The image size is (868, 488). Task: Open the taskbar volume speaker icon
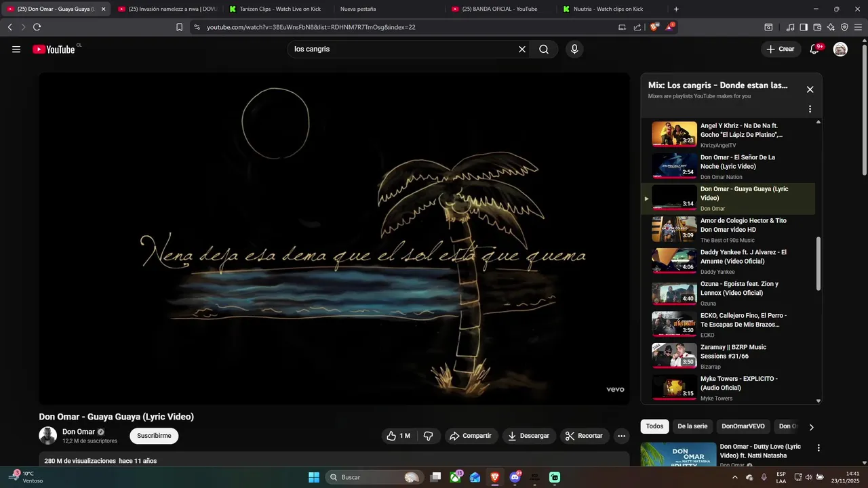click(808, 477)
